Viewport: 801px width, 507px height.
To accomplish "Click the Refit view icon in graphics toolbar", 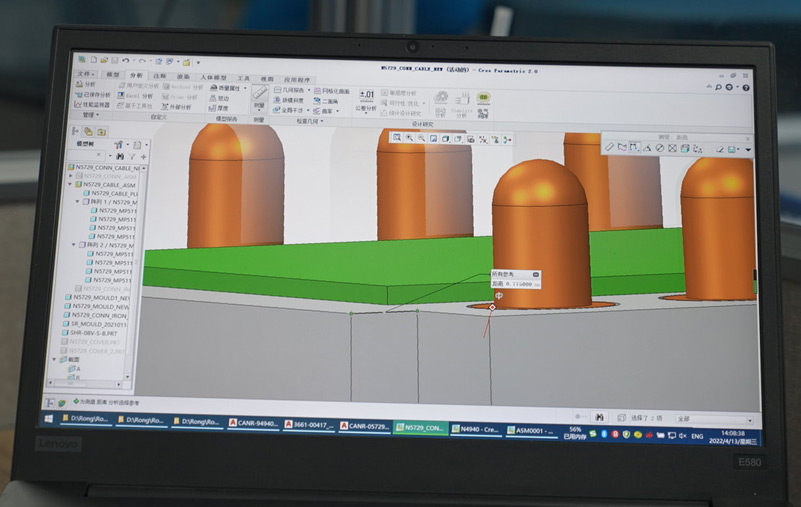I will (397, 137).
